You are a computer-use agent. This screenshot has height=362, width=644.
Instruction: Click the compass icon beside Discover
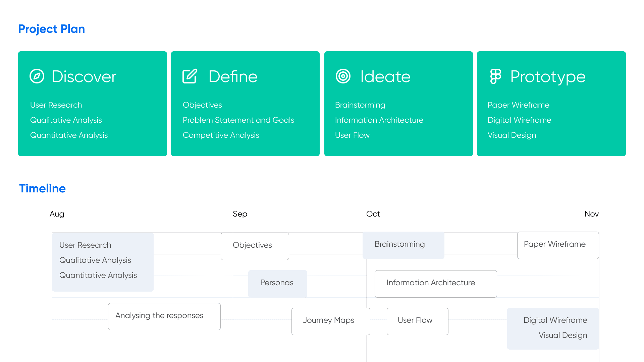[37, 76]
